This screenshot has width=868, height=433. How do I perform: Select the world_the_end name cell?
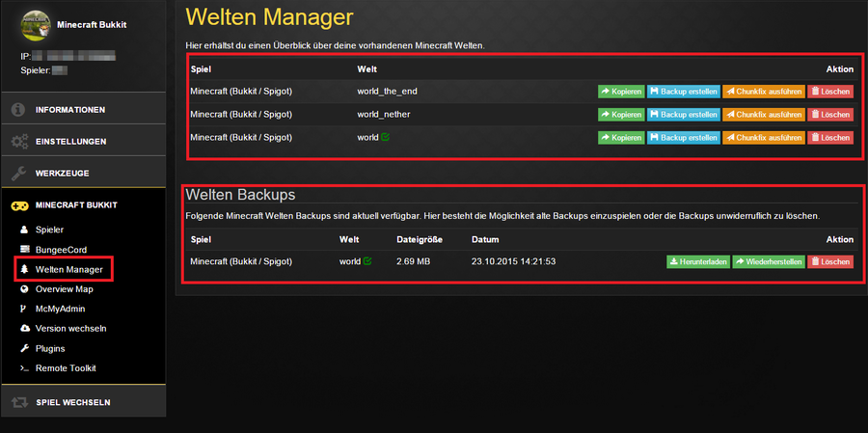coord(387,92)
